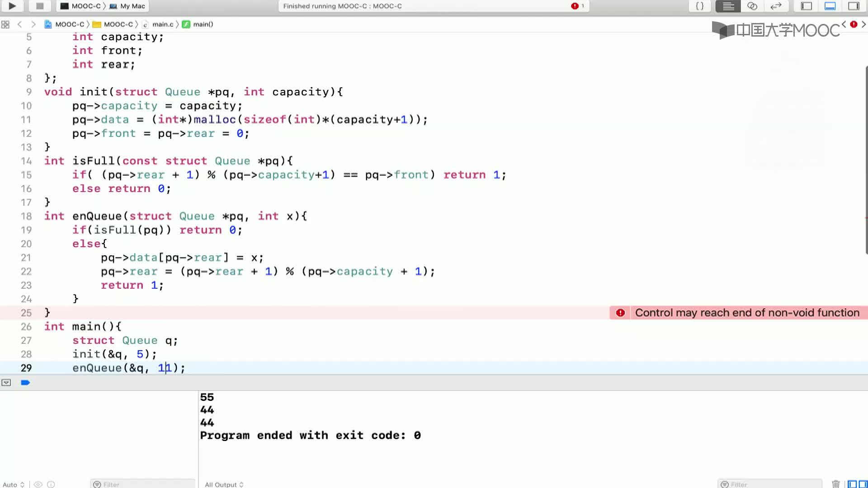Click line number 29 in the gutter
The image size is (868, 488).
click(x=26, y=368)
